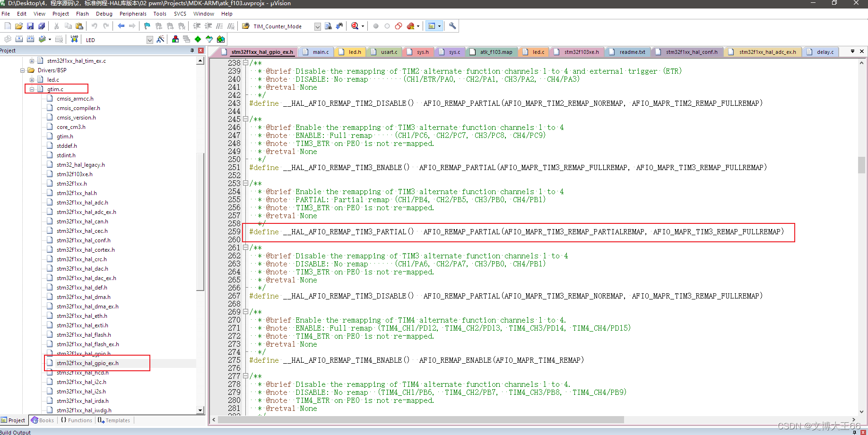
Task: Rebuild all target files icon
Action: point(30,39)
